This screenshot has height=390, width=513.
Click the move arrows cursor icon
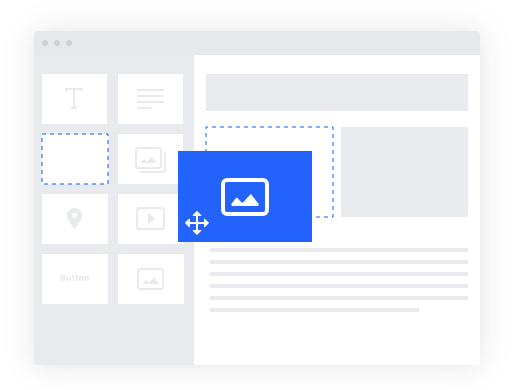[197, 223]
